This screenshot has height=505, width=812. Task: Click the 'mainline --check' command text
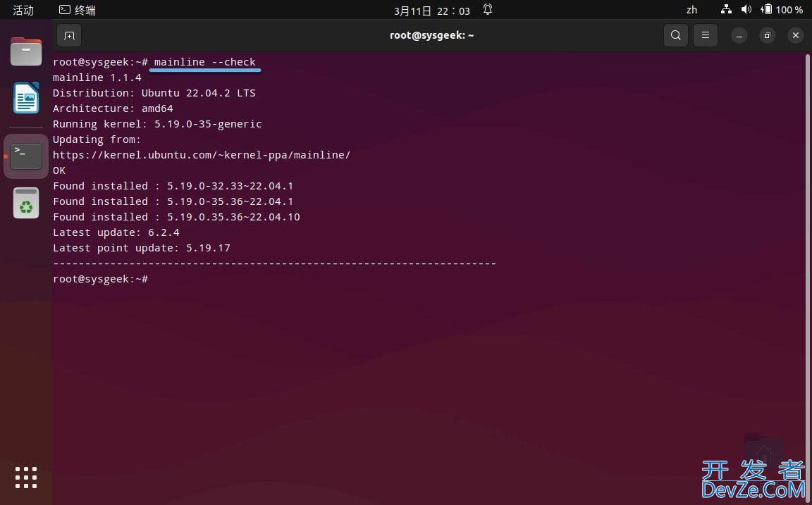205,62
